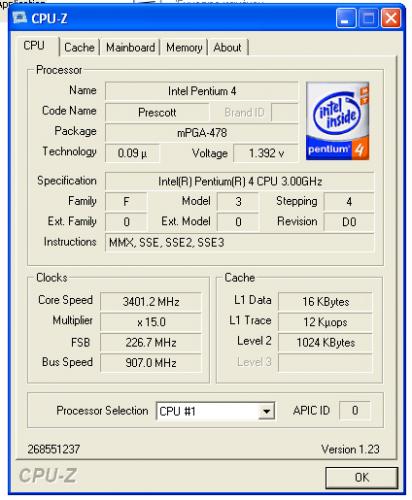Image resolution: width=412 pixels, height=500 pixels.
Task: Click the Instructions field listing MMX, SSE
Action: [x=240, y=243]
